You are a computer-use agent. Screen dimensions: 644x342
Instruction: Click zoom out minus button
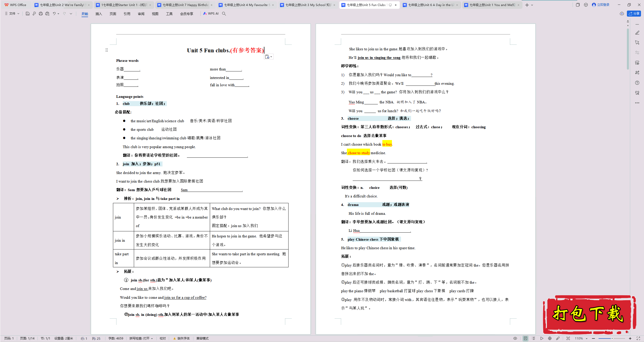pos(593,338)
